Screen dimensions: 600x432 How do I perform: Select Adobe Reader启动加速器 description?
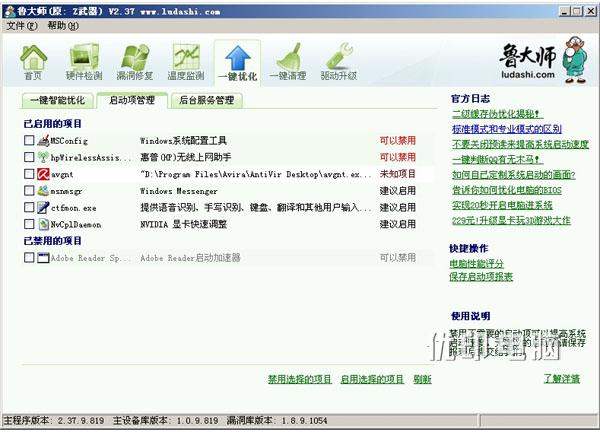190,258
